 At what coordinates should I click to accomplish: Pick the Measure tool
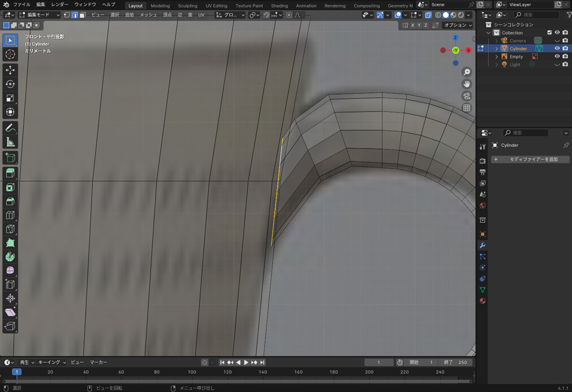click(10, 142)
